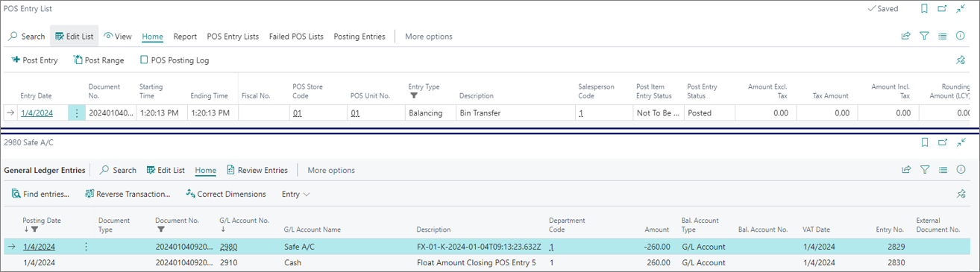The width and height of the screenshot is (980, 272).
Task: Open Posting Entries menu
Action: pos(359,36)
